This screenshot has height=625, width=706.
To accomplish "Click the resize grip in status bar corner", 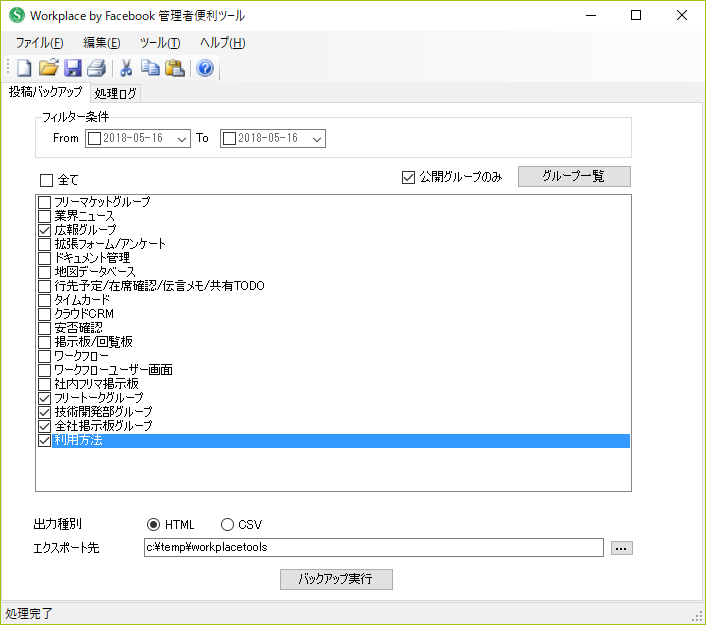I will (x=698, y=616).
